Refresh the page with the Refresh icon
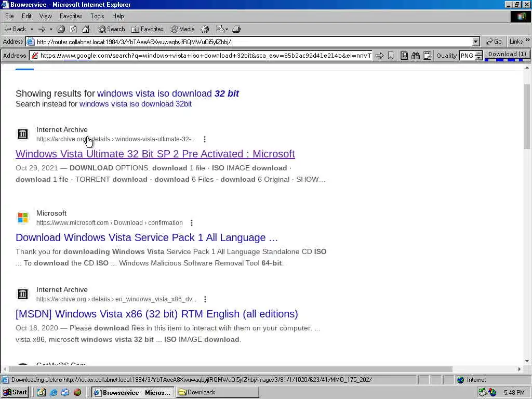This screenshot has height=399, width=532. (73, 29)
